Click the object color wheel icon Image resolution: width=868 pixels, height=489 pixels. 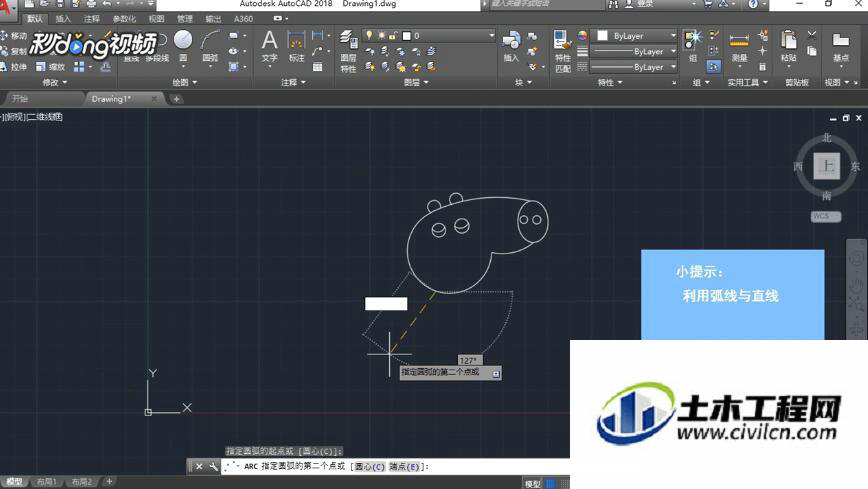582,35
